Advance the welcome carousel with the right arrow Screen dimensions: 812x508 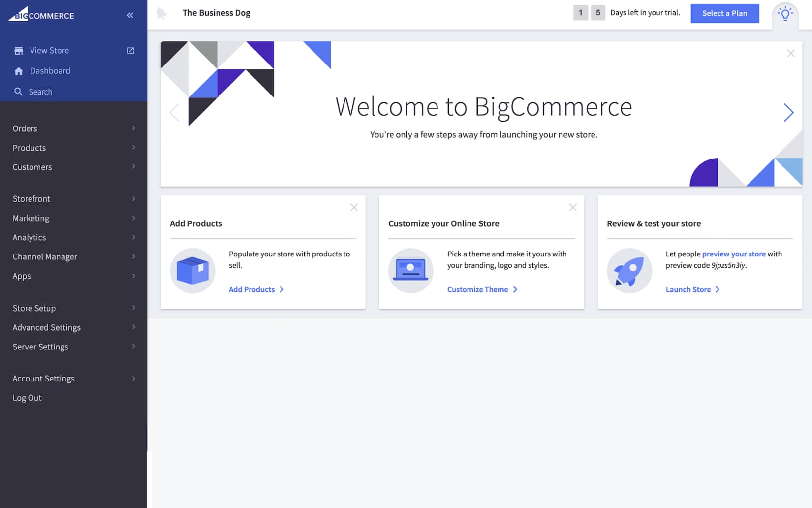pos(789,113)
